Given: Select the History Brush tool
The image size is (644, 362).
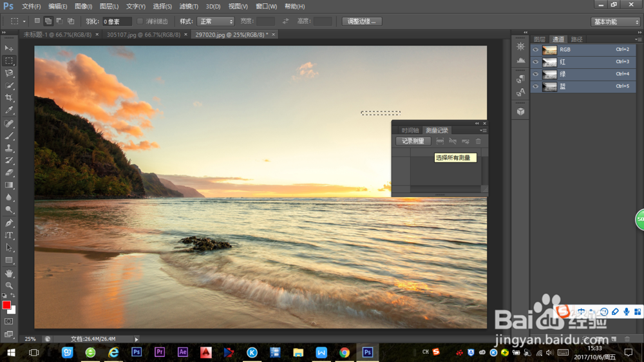Looking at the screenshot, I should [8, 160].
